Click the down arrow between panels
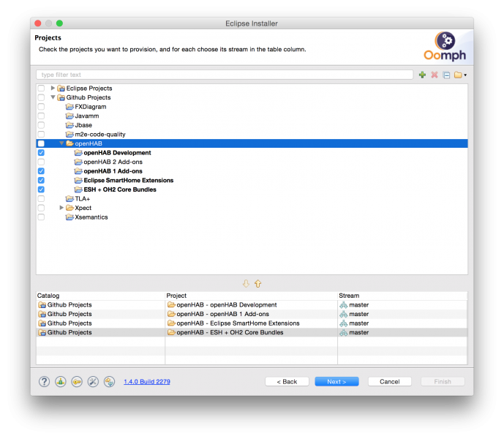Image resolution: width=504 pixels, height=439 pixels. coord(246,283)
